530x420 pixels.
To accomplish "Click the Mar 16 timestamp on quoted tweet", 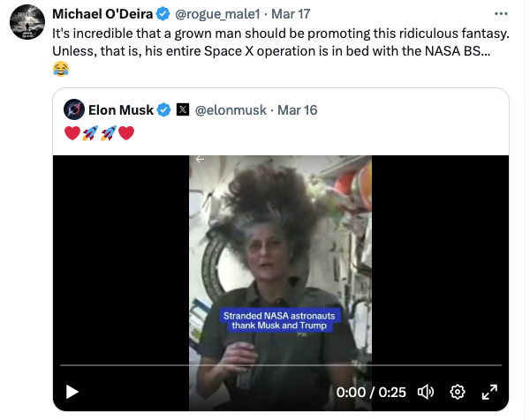I will (x=298, y=110).
